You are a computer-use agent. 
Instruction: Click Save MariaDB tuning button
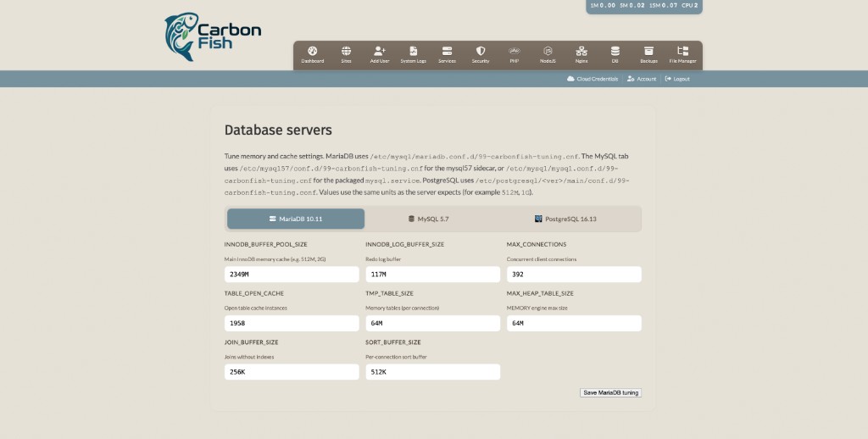(x=610, y=392)
